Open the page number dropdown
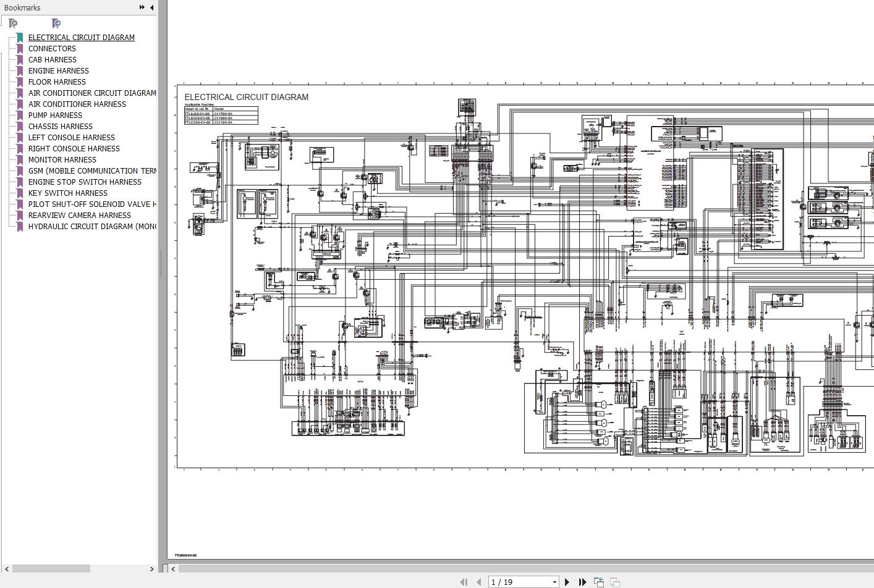The image size is (874, 588). (x=554, y=582)
